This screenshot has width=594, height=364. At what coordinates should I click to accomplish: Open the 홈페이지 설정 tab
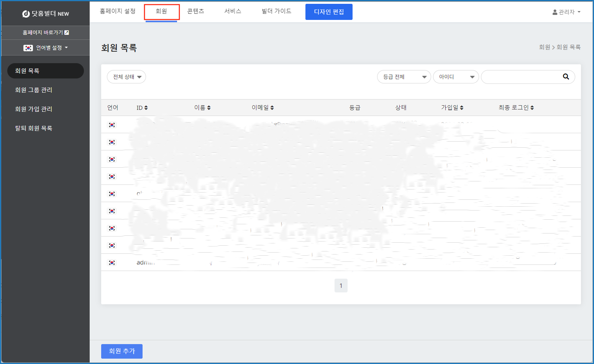tap(118, 11)
